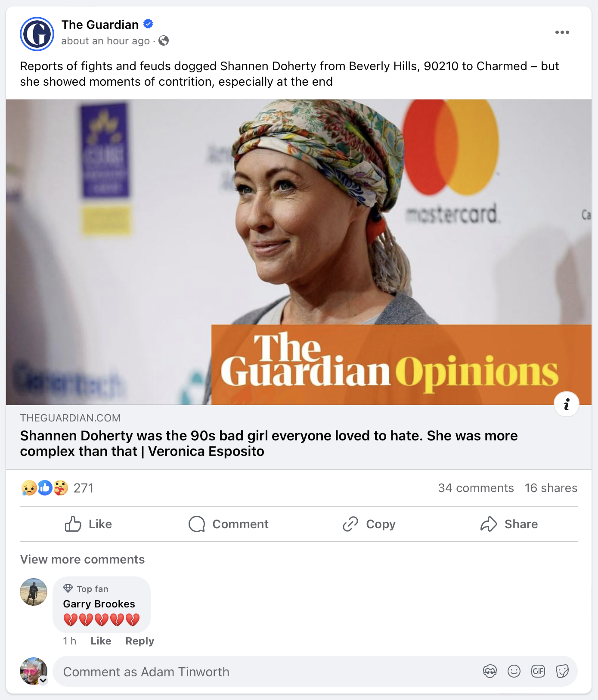Share the Guardian post
The height and width of the screenshot is (700, 598).
coord(509,524)
